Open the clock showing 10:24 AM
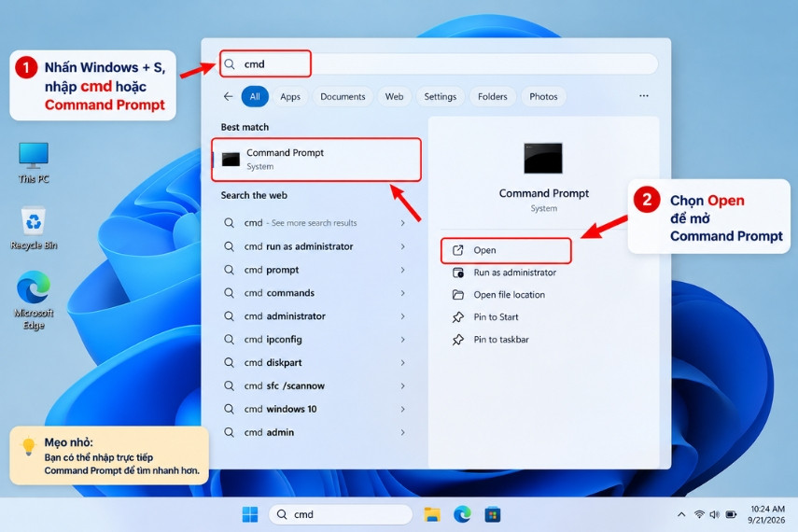Viewport: 798px width, 532px height. (x=767, y=514)
